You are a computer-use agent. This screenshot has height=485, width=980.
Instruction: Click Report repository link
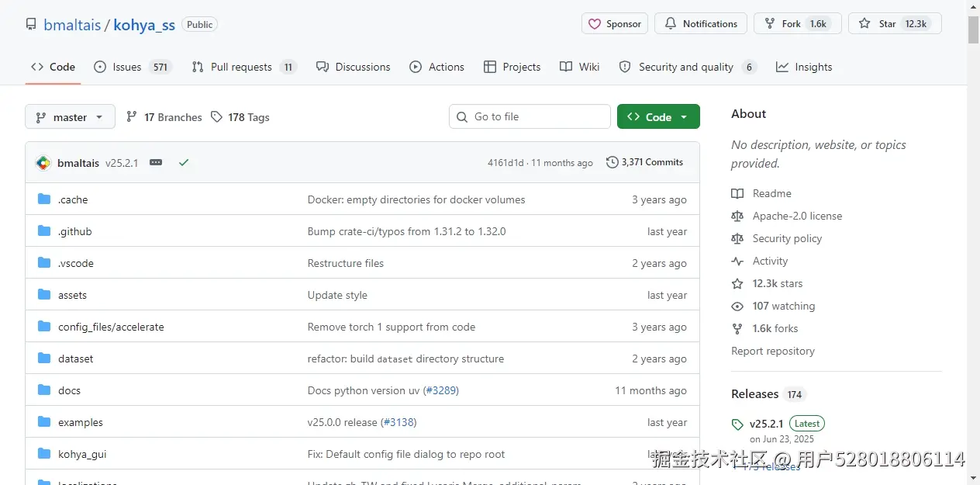pyautogui.click(x=773, y=351)
